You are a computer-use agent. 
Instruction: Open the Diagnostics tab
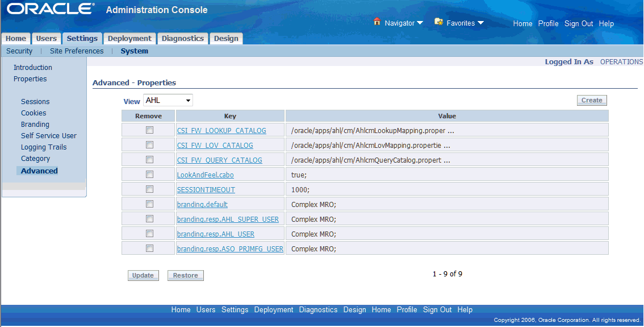183,38
